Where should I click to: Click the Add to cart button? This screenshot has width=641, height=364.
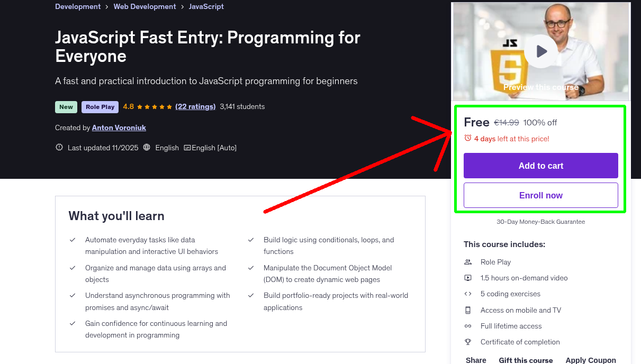540,165
